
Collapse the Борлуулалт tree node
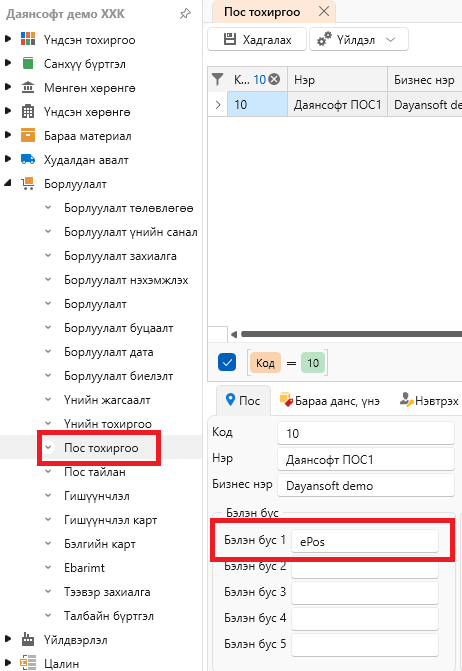coord(8,183)
